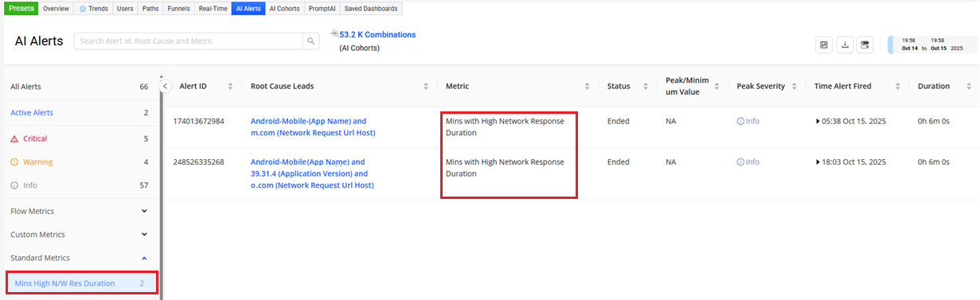The image size is (980, 300).
Task: Expand the Custom Metrics section
Action: click(x=144, y=235)
